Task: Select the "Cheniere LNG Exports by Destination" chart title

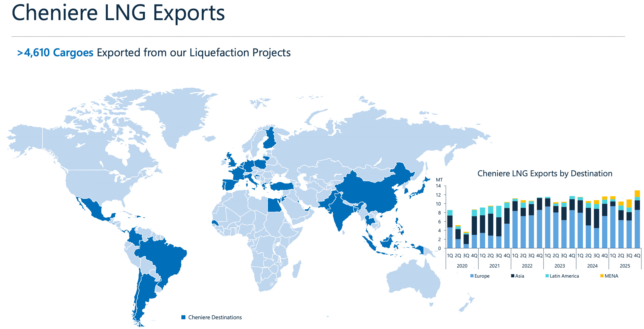Action: point(545,173)
